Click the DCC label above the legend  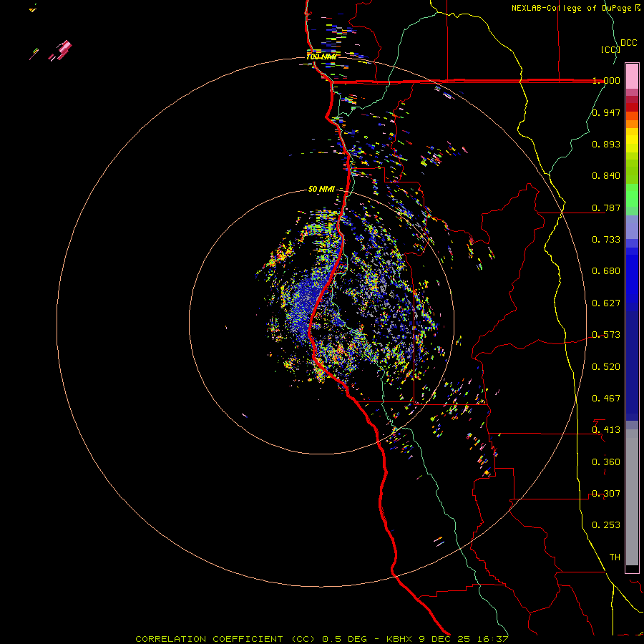point(628,43)
